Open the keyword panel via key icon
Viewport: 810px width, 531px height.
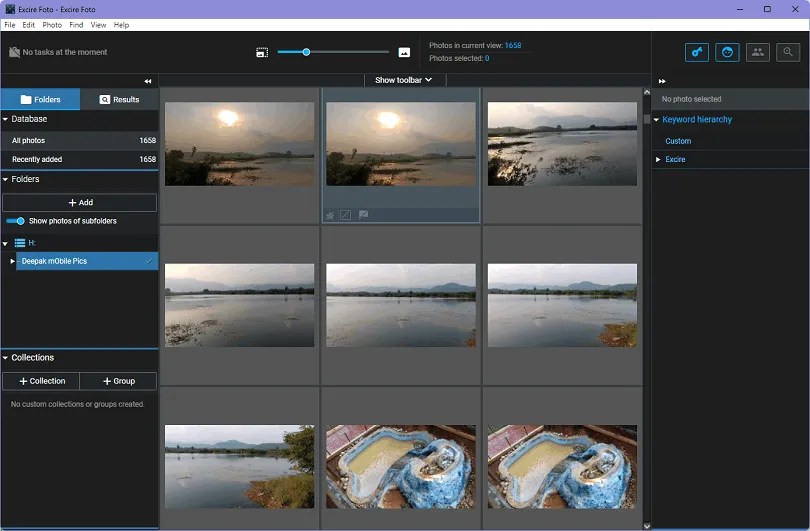coord(696,52)
